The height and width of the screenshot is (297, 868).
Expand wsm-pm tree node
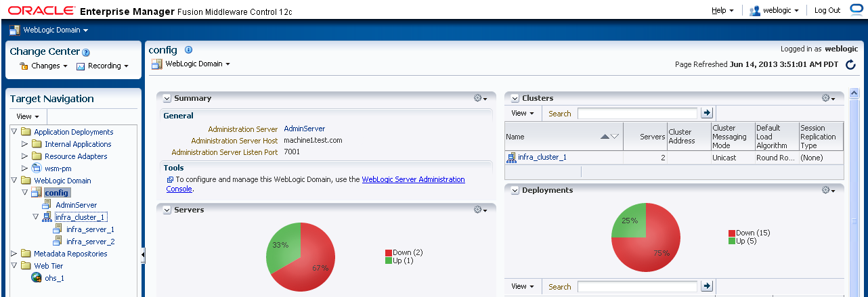click(26, 168)
